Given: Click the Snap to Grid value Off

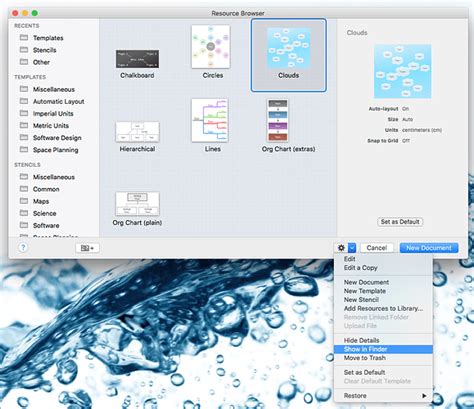Looking at the screenshot, I should pos(406,141).
